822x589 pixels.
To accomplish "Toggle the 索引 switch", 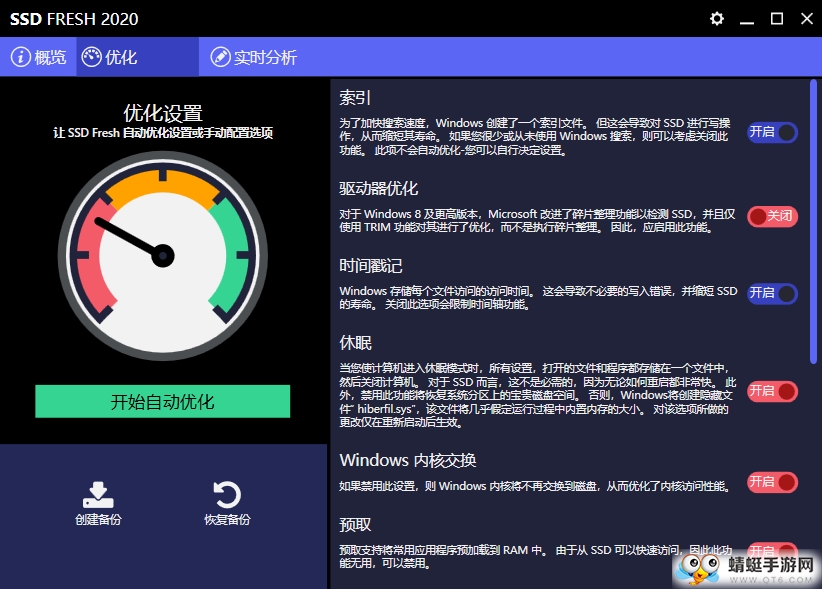I will coord(772,132).
